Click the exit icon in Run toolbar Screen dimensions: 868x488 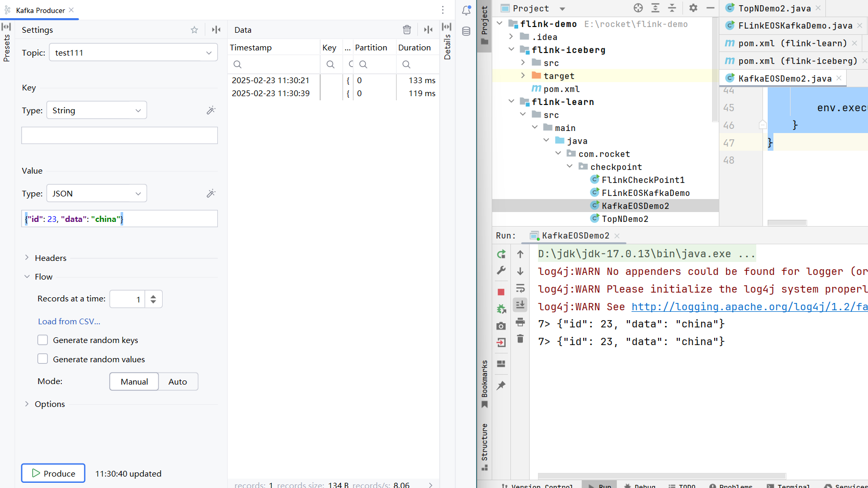pyautogui.click(x=501, y=342)
